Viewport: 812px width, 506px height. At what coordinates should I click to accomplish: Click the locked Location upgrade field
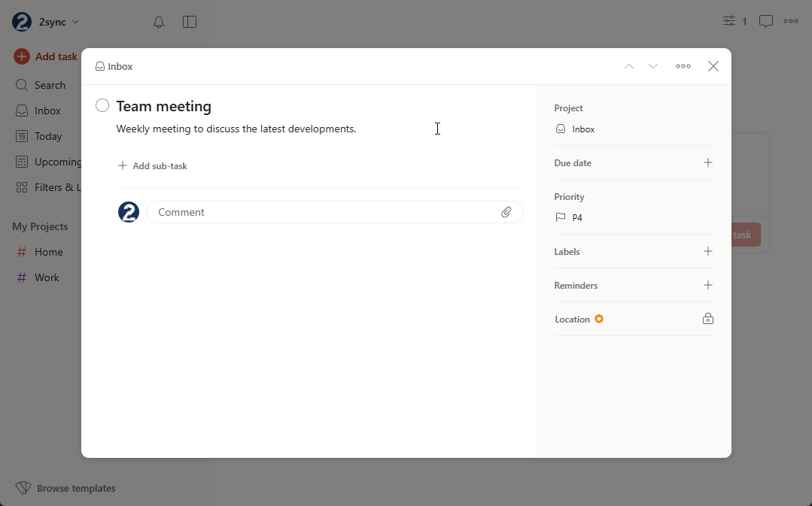[x=707, y=319]
